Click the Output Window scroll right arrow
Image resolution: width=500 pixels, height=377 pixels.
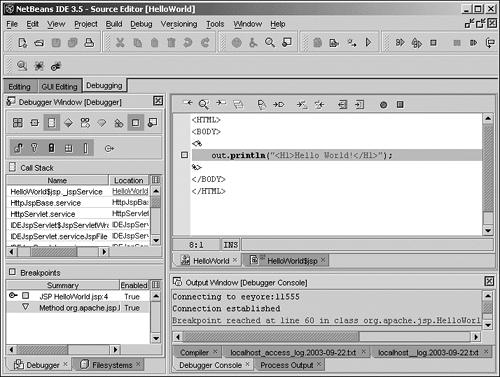click(x=476, y=337)
